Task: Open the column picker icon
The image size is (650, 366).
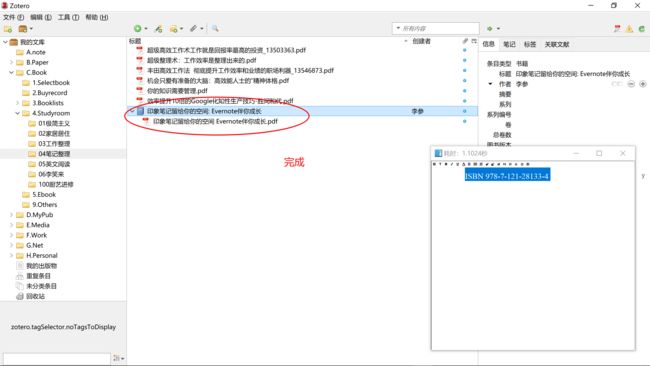Action: (x=474, y=41)
